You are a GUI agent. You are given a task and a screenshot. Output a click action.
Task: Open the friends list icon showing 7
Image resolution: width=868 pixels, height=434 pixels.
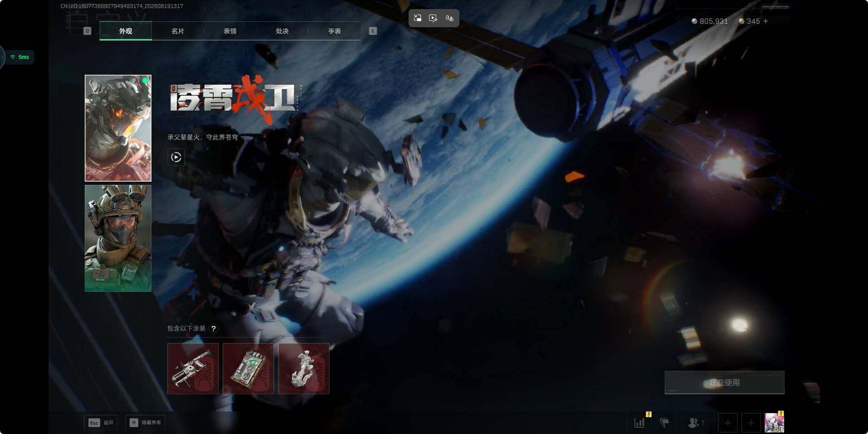point(696,423)
